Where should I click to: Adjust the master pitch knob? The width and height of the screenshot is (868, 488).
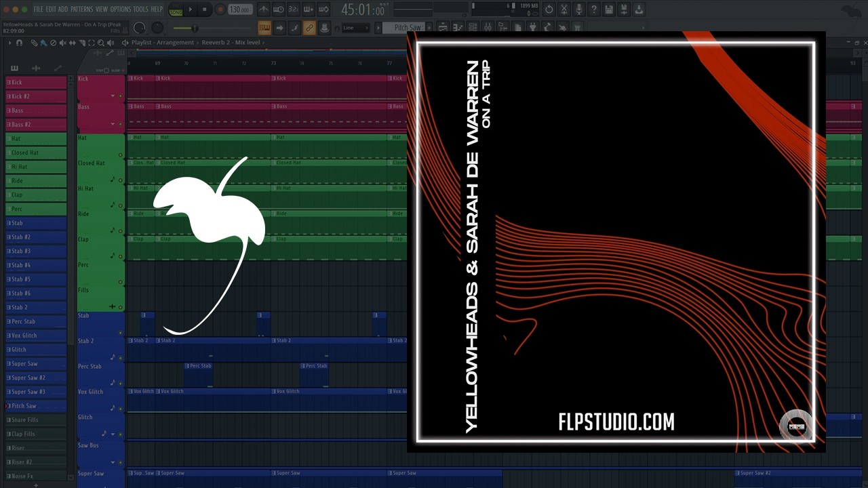click(x=157, y=28)
